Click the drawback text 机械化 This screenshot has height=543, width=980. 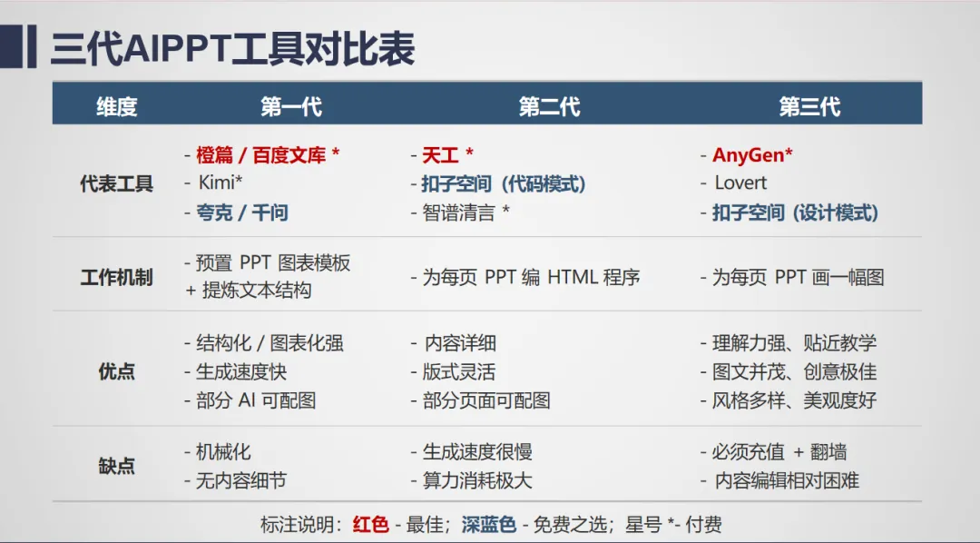[x=223, y=451]
